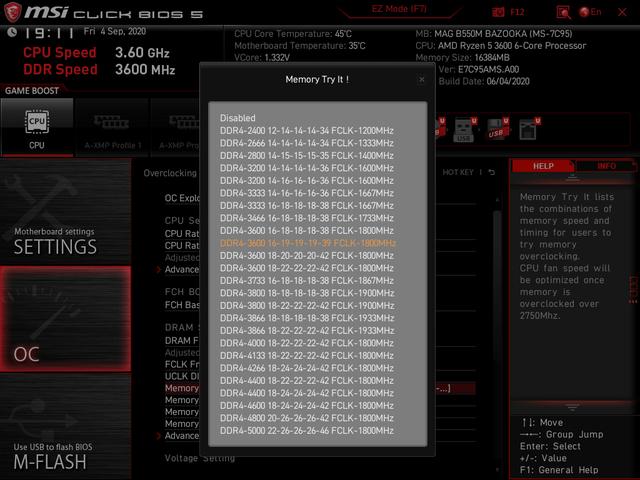Open the Motherboard SETTINGS section
The height and width of the screenshot is (480, 640).
[65, 212]
